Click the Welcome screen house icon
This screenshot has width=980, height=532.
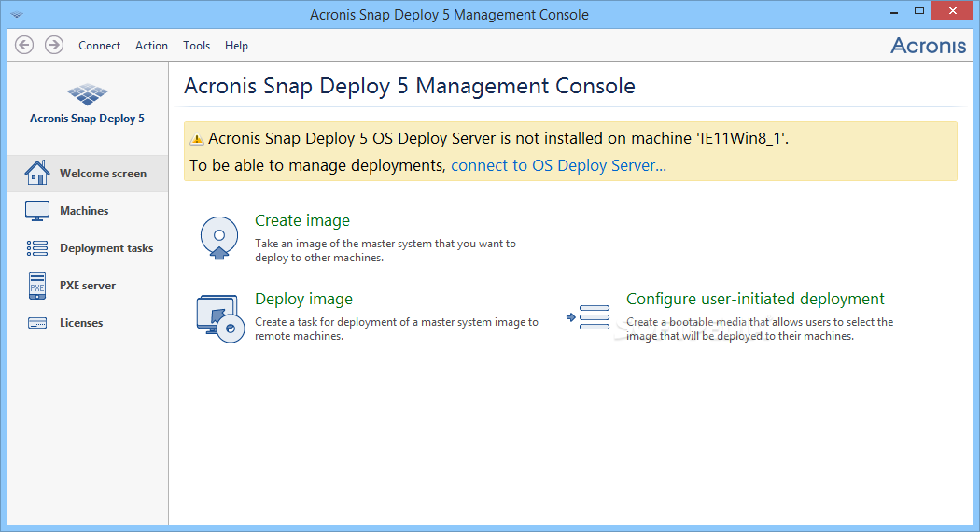pos(37,174)
